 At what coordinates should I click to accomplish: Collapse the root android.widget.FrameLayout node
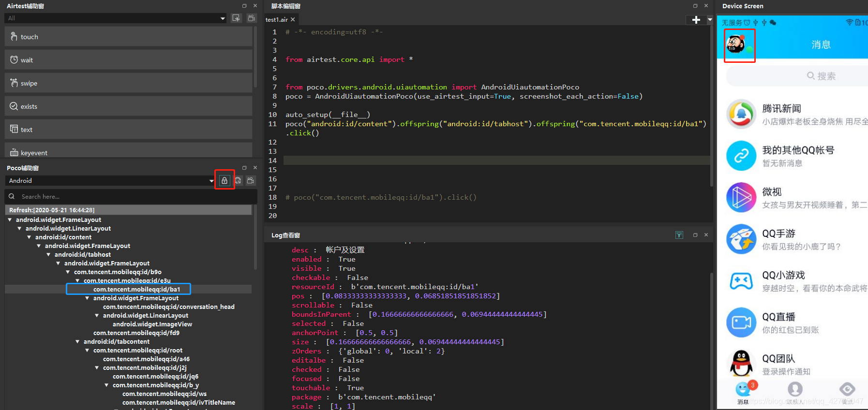[10, 220]
